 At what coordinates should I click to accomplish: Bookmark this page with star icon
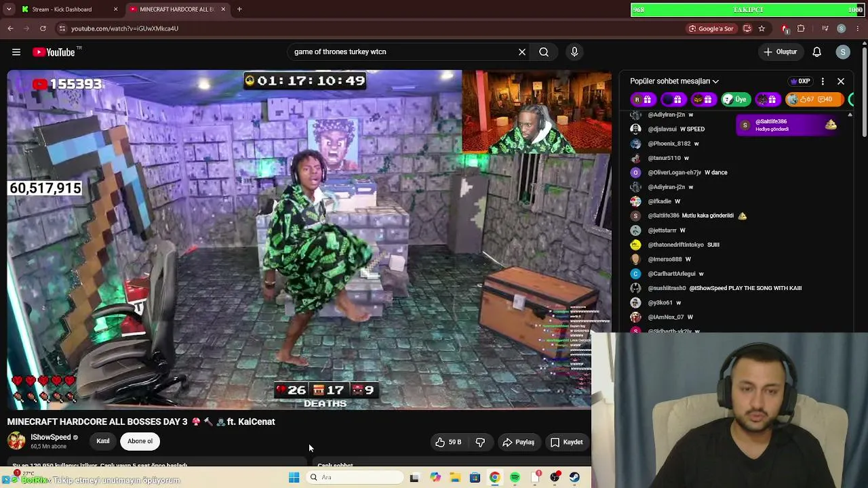762,28
